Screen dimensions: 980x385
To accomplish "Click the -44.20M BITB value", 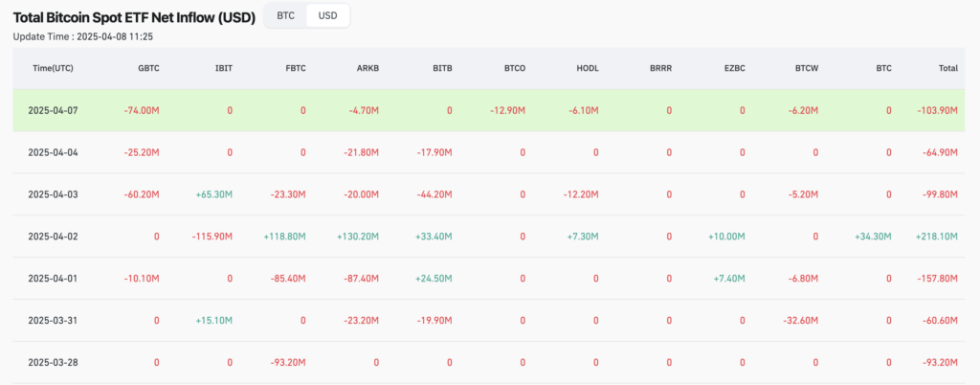I will 434,194.
